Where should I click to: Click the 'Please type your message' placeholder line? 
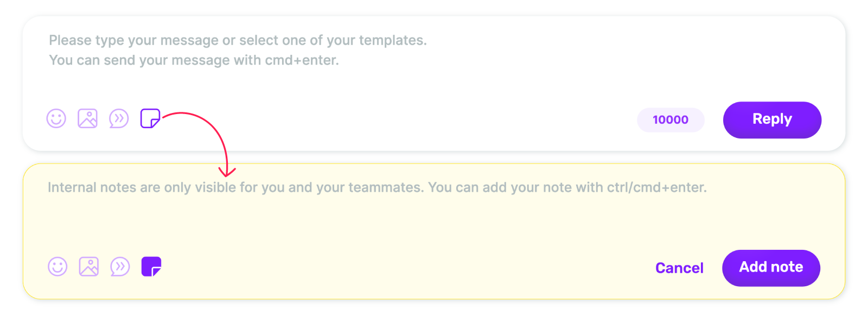coord(238,40)
